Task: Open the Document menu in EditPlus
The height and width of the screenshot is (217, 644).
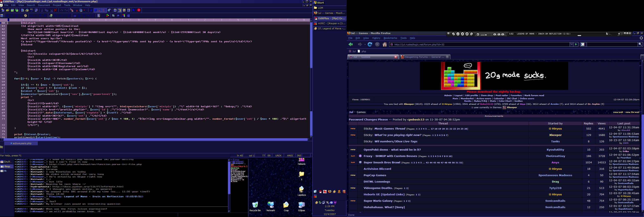Action: coord(44,5)
